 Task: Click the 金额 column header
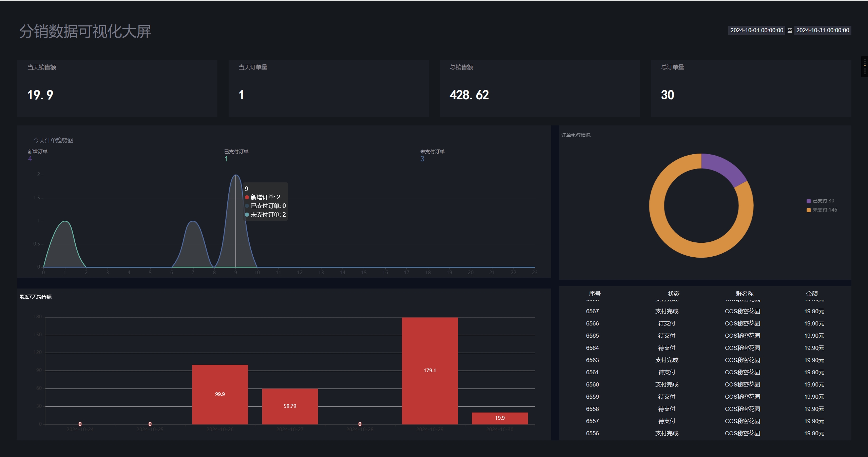click(812, 294)
